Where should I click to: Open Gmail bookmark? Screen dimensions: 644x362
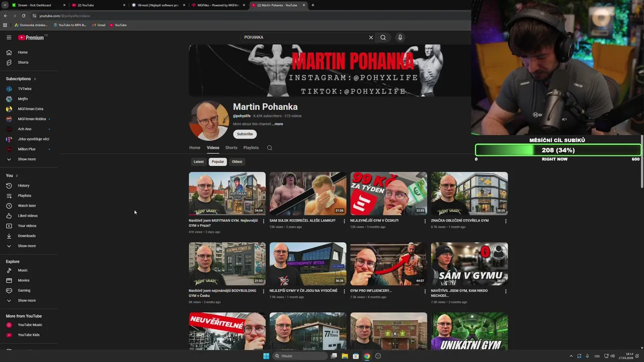coord(99,25)
